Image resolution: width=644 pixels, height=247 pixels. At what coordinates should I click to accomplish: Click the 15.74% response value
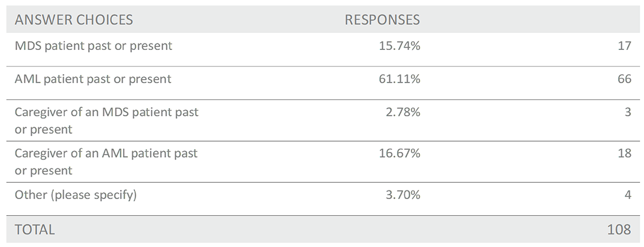[x=400, y=47]
